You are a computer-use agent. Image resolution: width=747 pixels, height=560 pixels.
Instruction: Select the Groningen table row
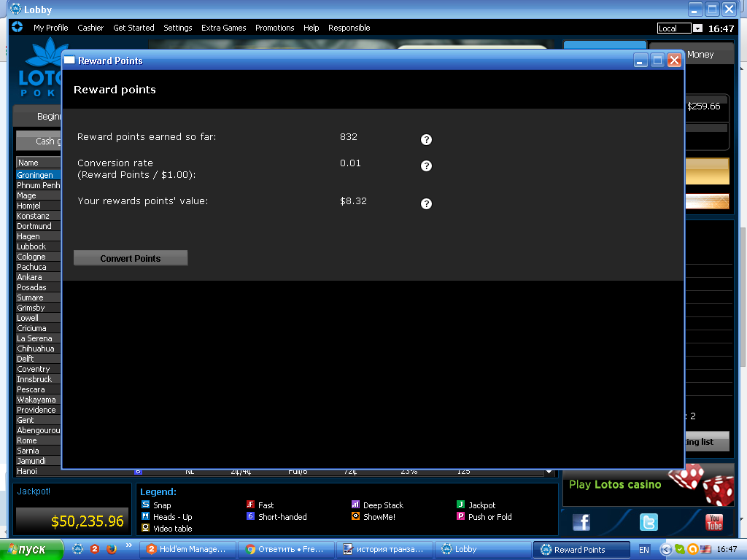pos(39,175)
